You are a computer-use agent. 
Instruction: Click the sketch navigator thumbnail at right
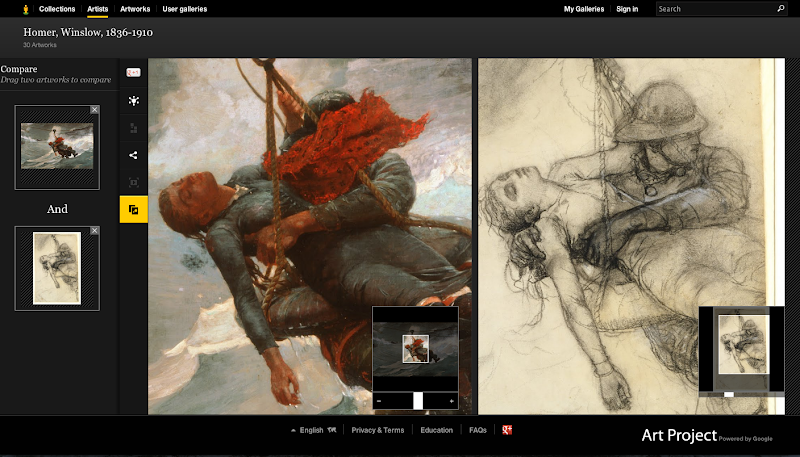(742, 345)
